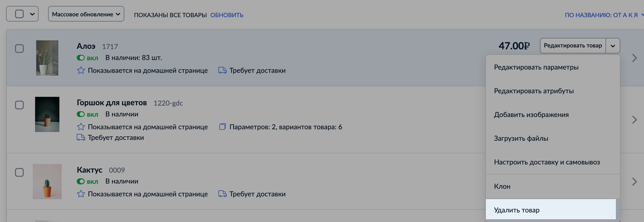Check the Горшок для цветов checkbox
The width and height of the screenshot is (644, 222).
click(19, 105)
